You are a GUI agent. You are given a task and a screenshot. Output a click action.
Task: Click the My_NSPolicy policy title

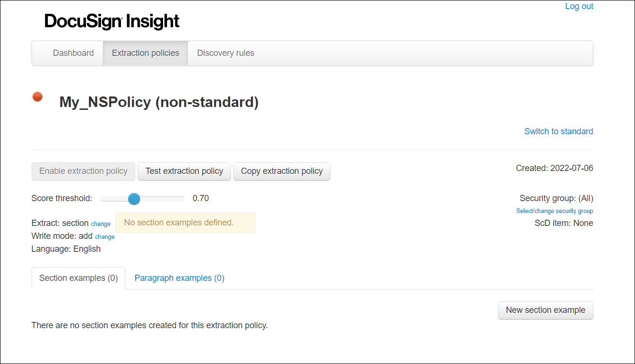[x=158, y=102]
